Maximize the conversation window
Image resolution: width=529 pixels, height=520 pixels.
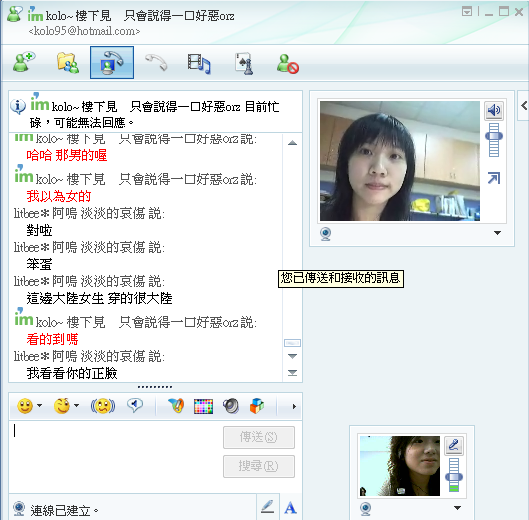504,11
